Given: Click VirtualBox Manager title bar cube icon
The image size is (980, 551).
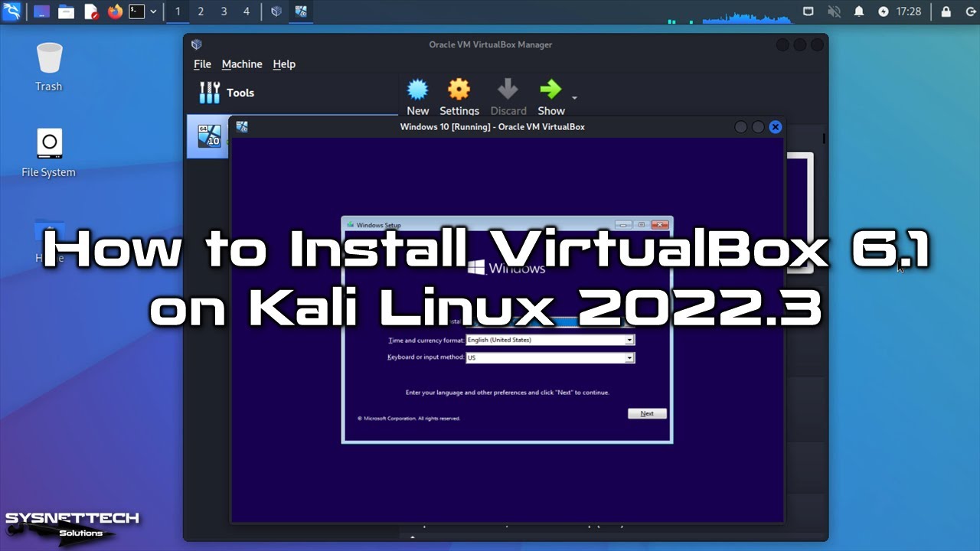Looking at the screenshot, I should click(197, 44).
